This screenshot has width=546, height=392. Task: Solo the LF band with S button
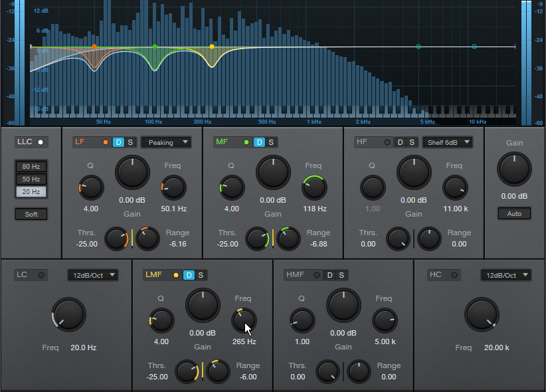pyautogui.click(x=130, y=142)
